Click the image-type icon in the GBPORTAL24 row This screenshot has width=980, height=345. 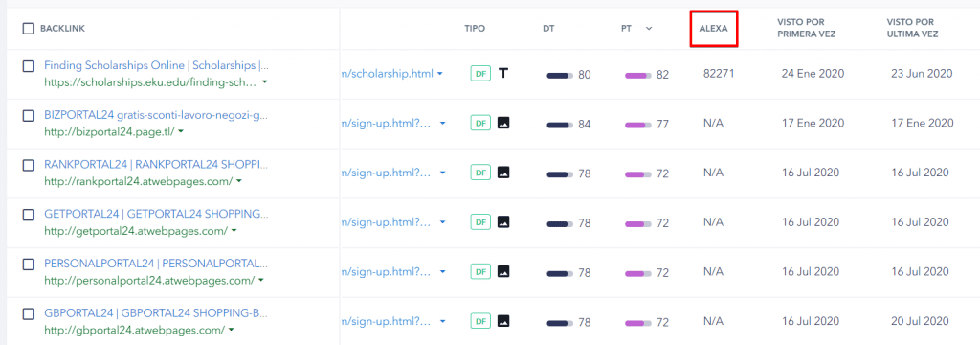503,321
